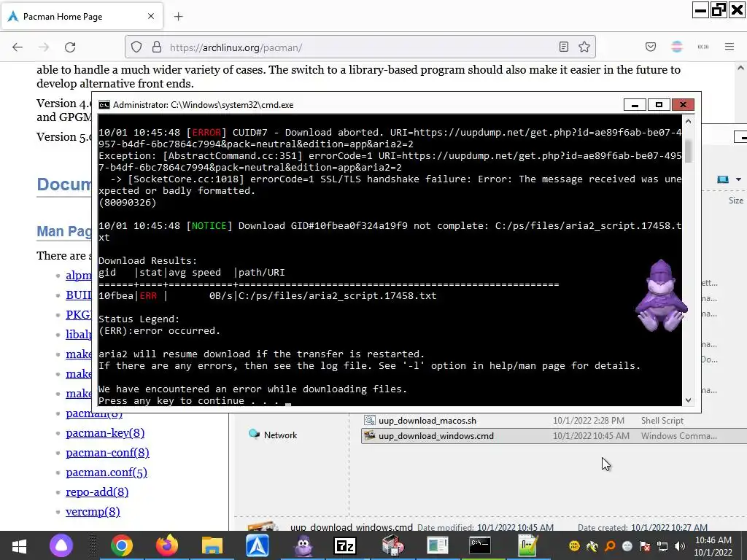Viewport: 747px width, 560px height.
Task: Open the vercmp(8) man page link
Action: [x=93, y=511]
